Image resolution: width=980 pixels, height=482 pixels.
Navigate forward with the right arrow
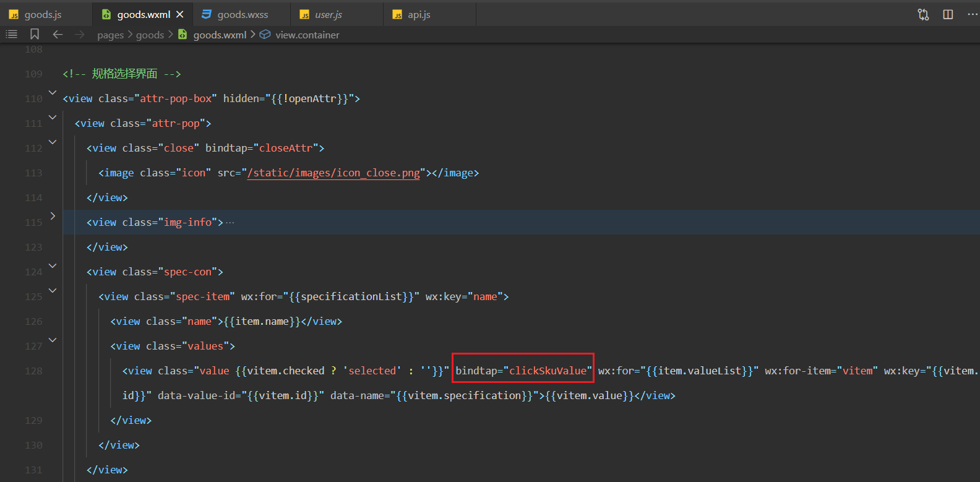79,35
